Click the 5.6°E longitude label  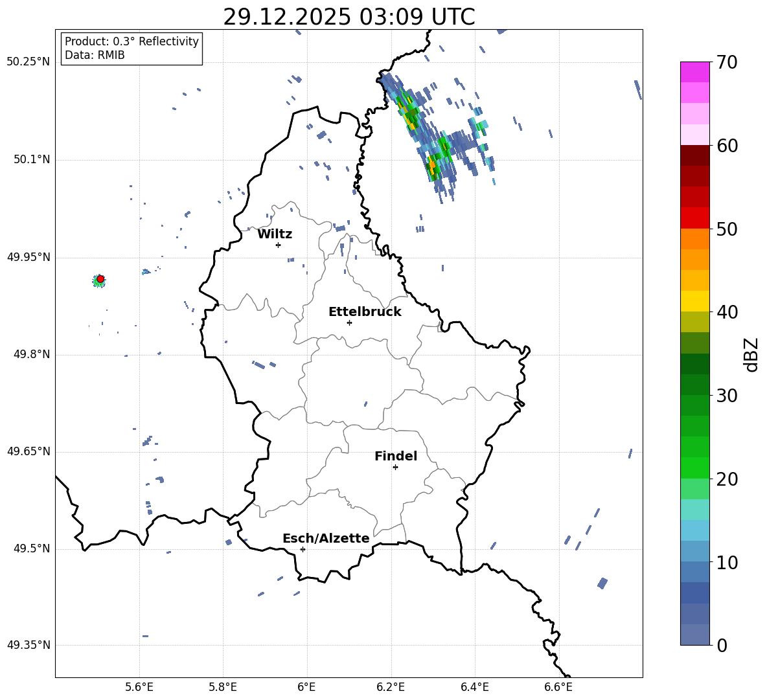coord(139,687)
